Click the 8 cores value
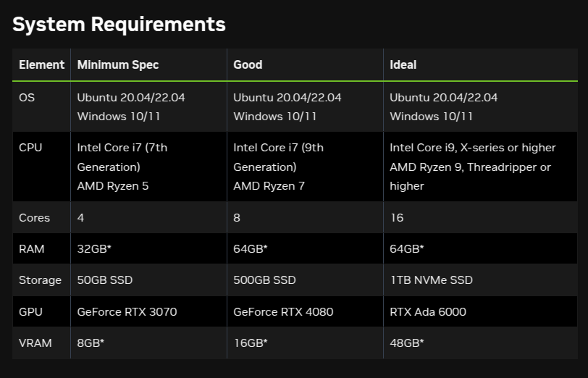588x378 pixels. pos(237,217)
